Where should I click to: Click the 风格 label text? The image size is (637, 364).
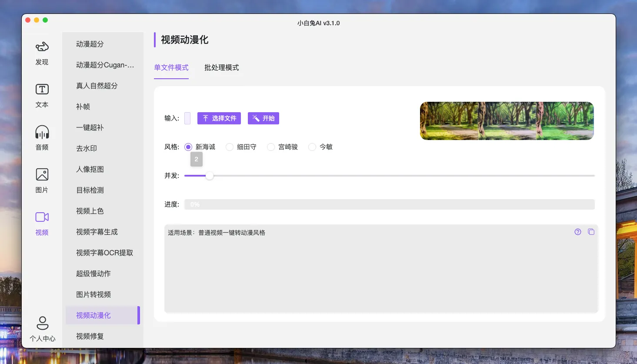172,147
